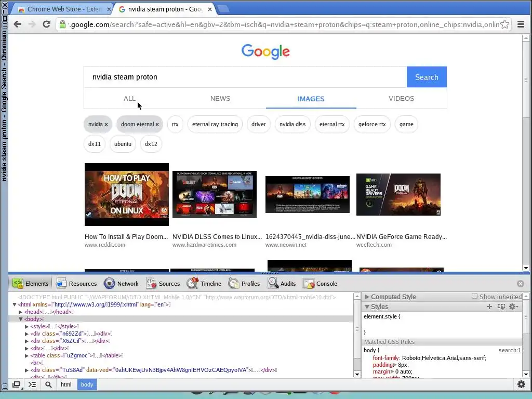
Task: Apply the rtx filter chip
Action: (x=175, y=124)
